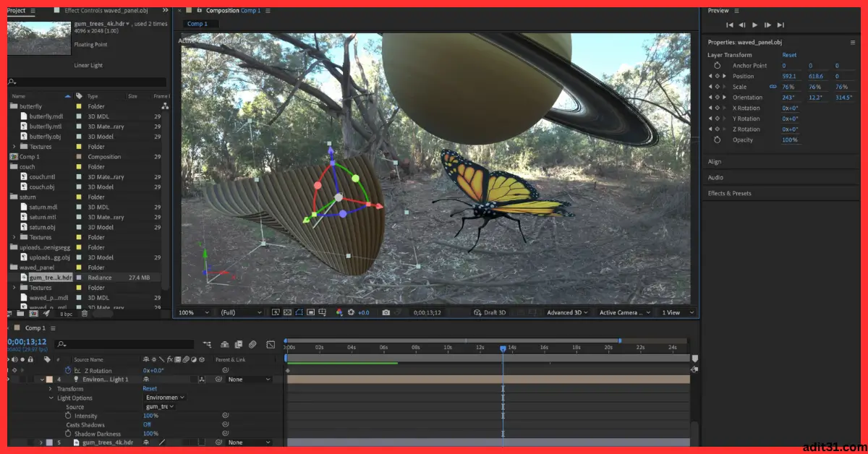This screenshot has width=868, height=454.
Task: Reset the Layer Transform values
Action: pyautogui.click(x=789, y=55)
